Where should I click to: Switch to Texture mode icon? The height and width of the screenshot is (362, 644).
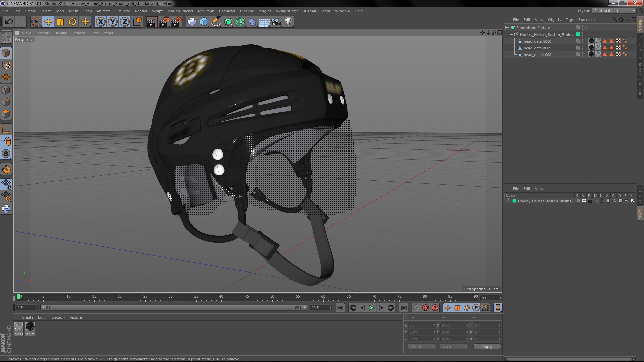[x=6, y=65]
